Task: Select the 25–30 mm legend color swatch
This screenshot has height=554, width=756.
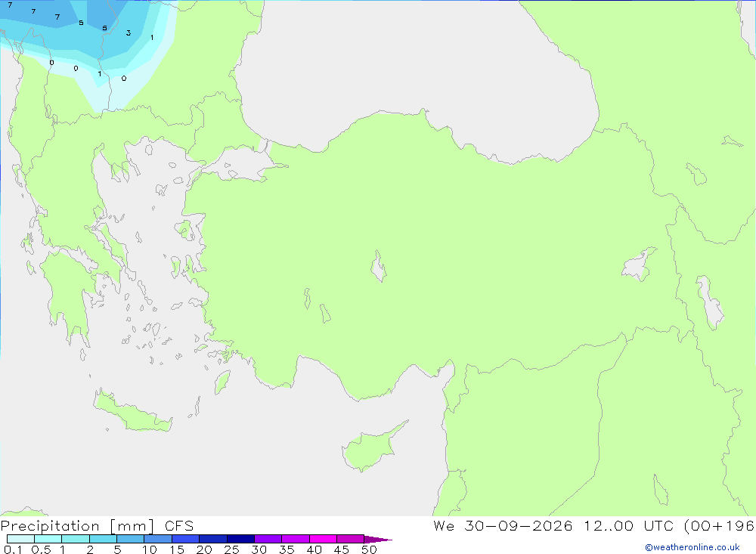Action: [240, 539]
